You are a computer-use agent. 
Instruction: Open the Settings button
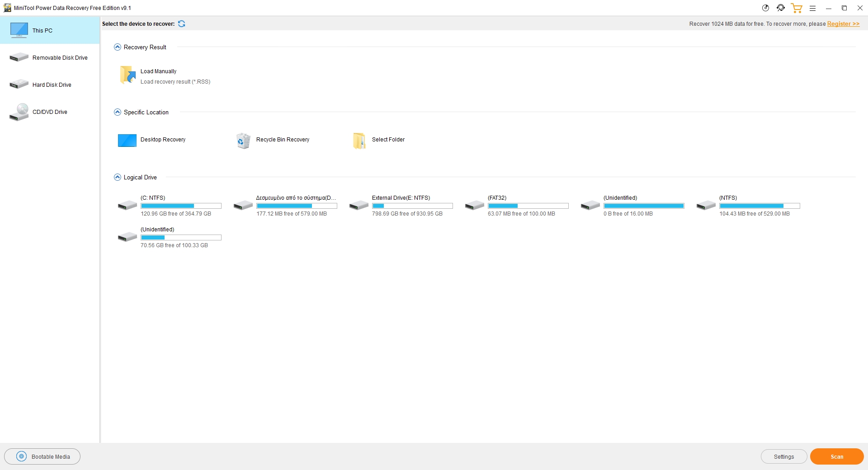click(x=783, y=456)
